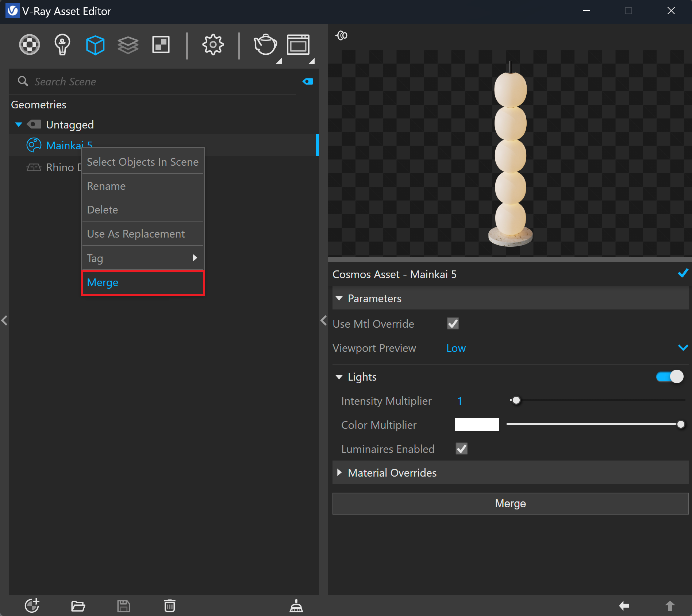
Task: Click the trash delete asset icon
Action: (170, 605)
